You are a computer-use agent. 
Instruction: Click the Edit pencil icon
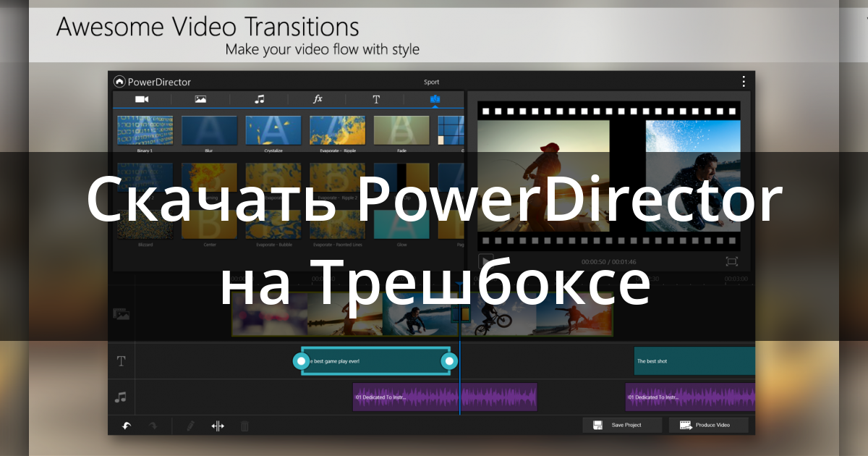(x=190, y=426)
